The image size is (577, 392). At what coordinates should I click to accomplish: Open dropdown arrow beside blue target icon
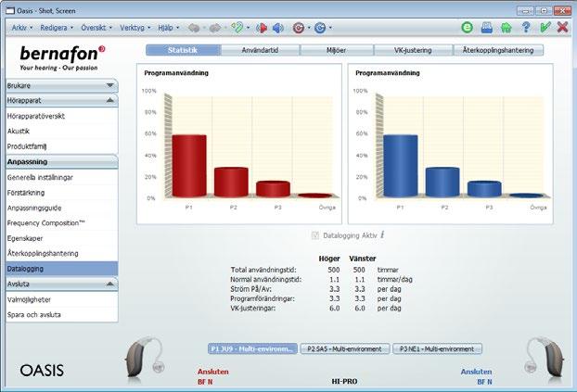[330, 28]
